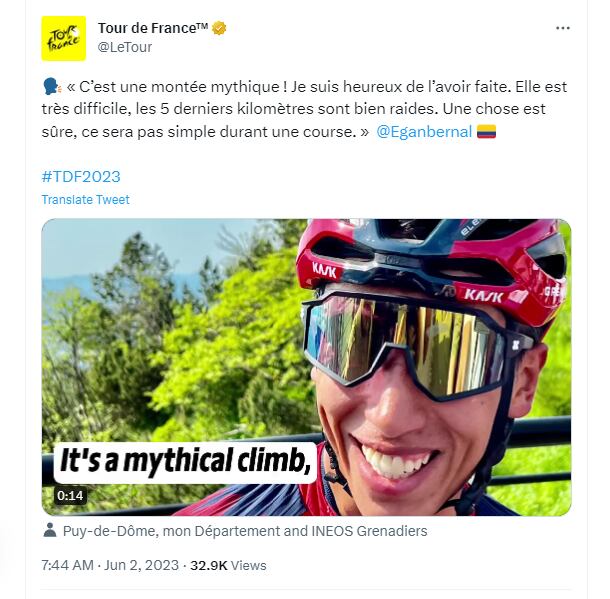Click the 0:14 video duration badge
Viewport: 610px width, 599px height.
point(70,495)
